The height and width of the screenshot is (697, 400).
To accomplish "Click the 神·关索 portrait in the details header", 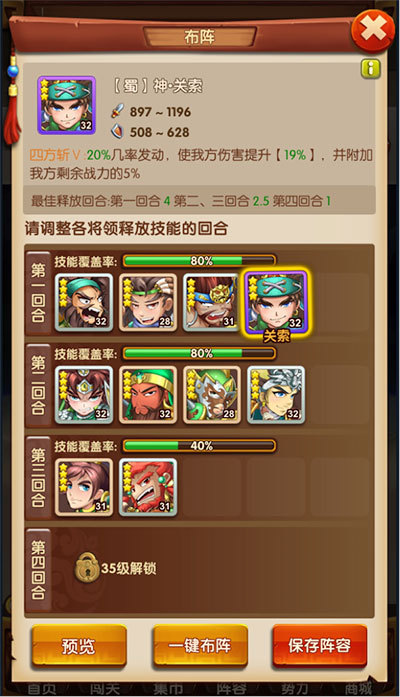I will [66, 105].
